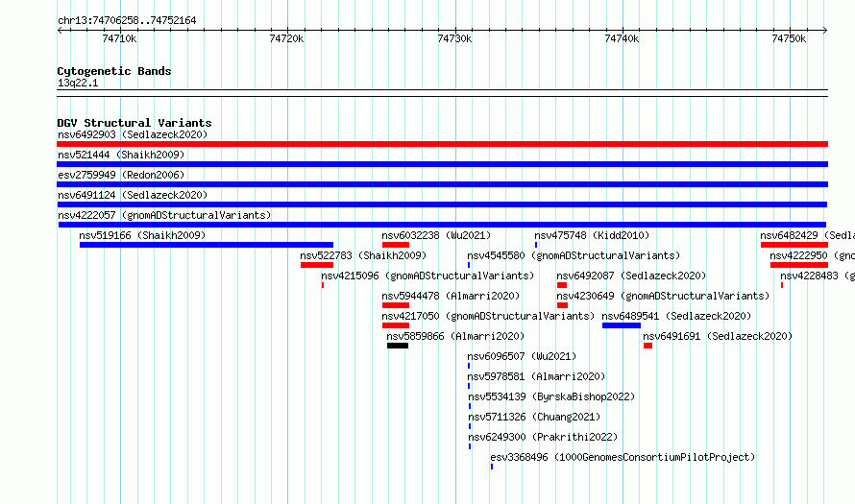Click the black nsv5859866 variant bar
Image resolution: width=855 pixels, height=504 pixels.
pos(398,346)
